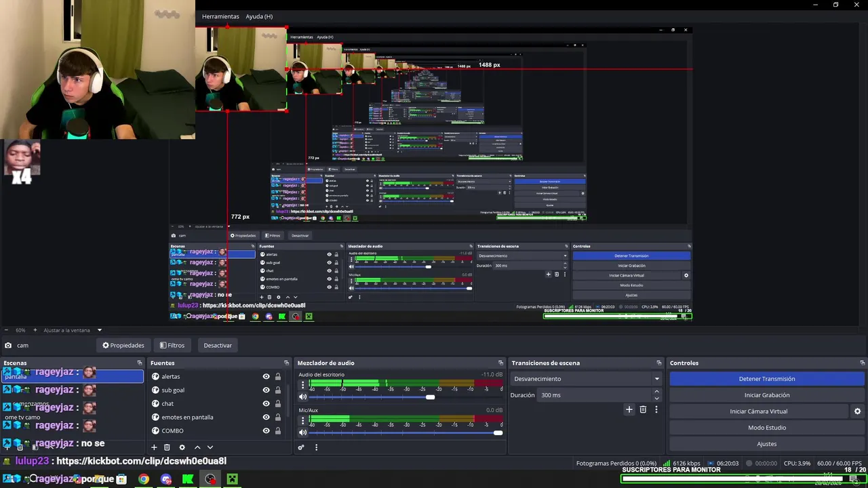This screenshot has width=868, height=488.
Task: Click the kickbot clip URL
Action: [141, 461]
